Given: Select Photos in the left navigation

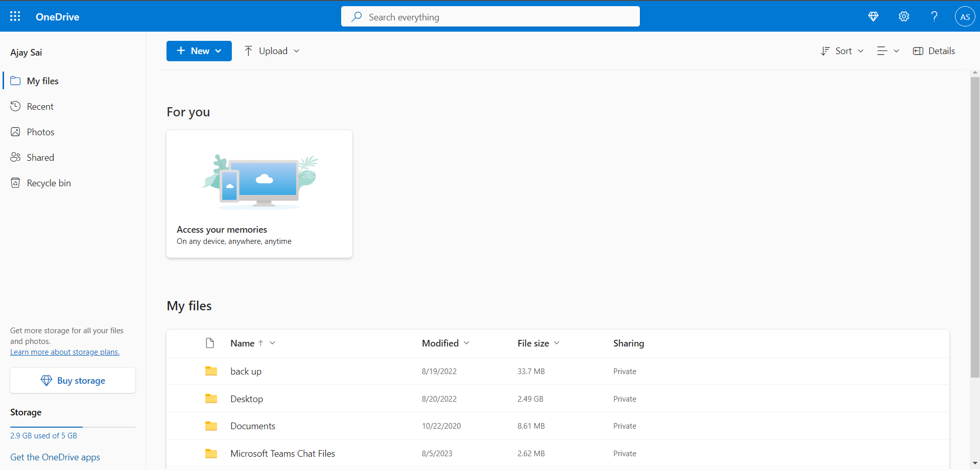Looking at the screenshot, I should [40, 132].
